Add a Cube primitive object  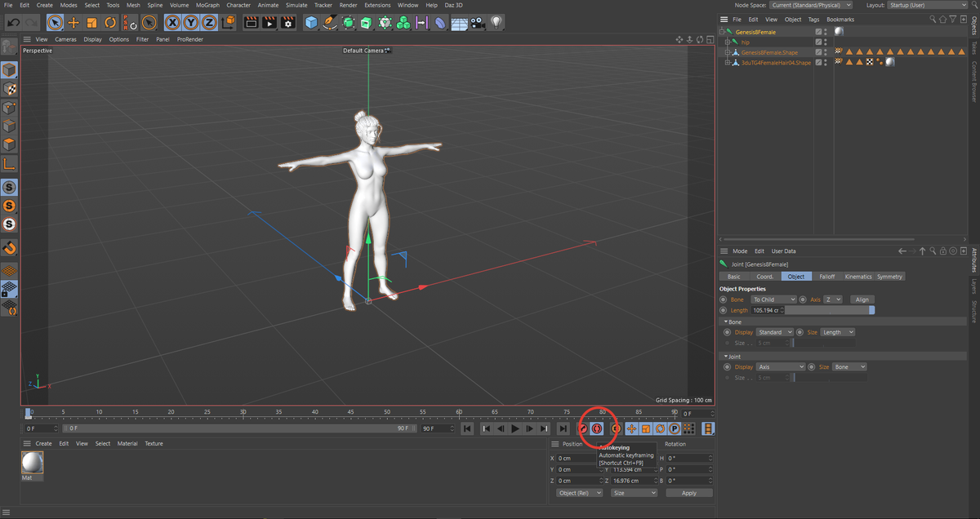[x=311, y=23]
